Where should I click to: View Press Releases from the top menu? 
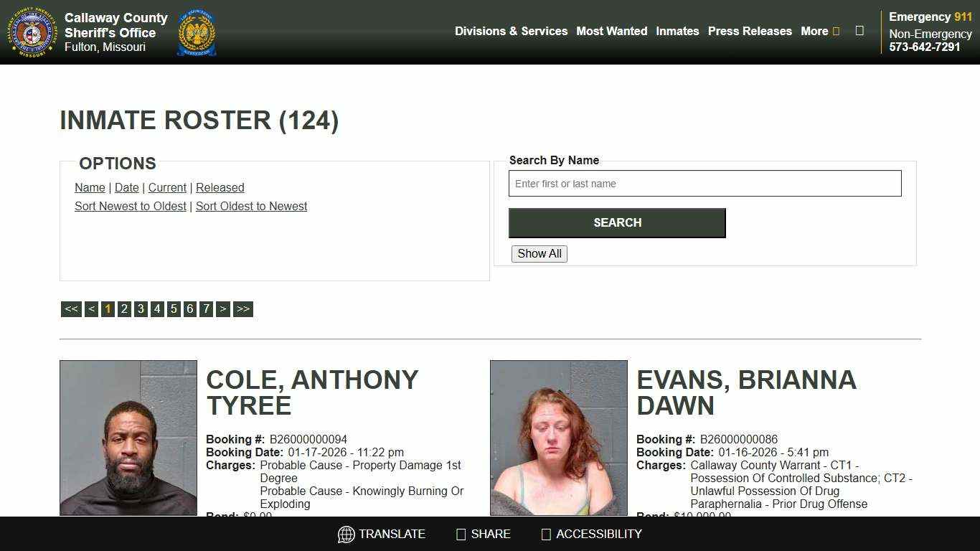tap(750, 32)
